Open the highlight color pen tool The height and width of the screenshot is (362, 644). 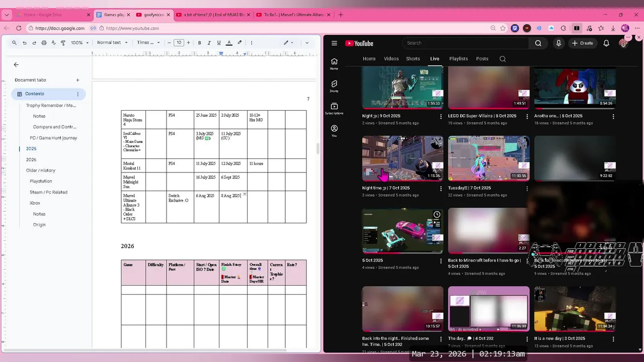pos(239,43)
